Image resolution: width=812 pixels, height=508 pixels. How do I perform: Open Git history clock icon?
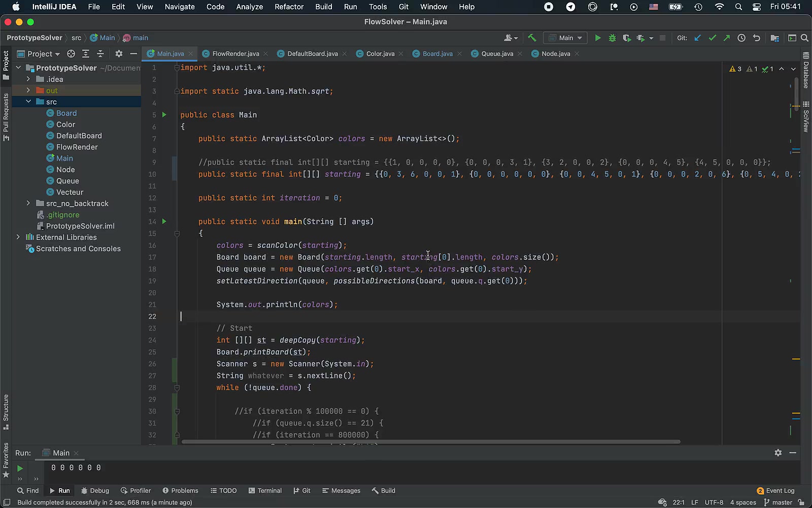741,38
